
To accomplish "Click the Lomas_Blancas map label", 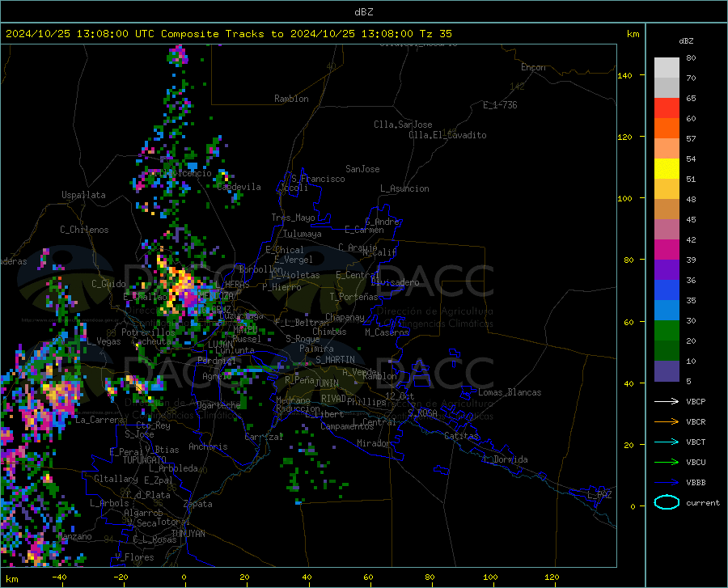I will point(510,392).
